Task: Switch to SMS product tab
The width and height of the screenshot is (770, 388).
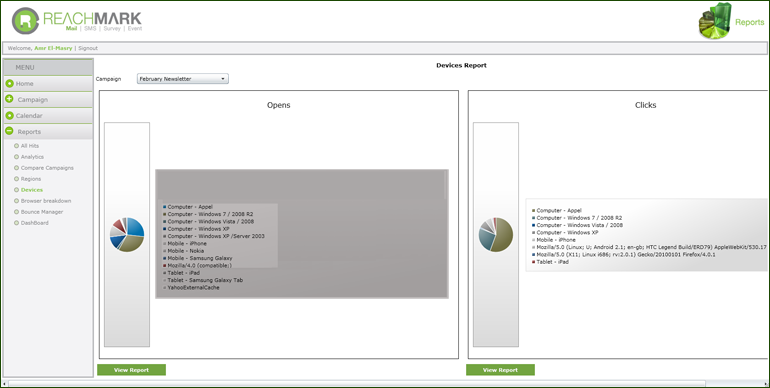Action: click(90, 28)
